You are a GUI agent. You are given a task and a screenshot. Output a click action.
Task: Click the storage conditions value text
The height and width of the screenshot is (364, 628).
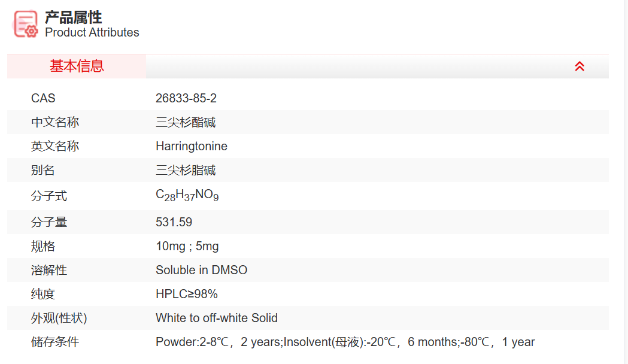point(345,342)
